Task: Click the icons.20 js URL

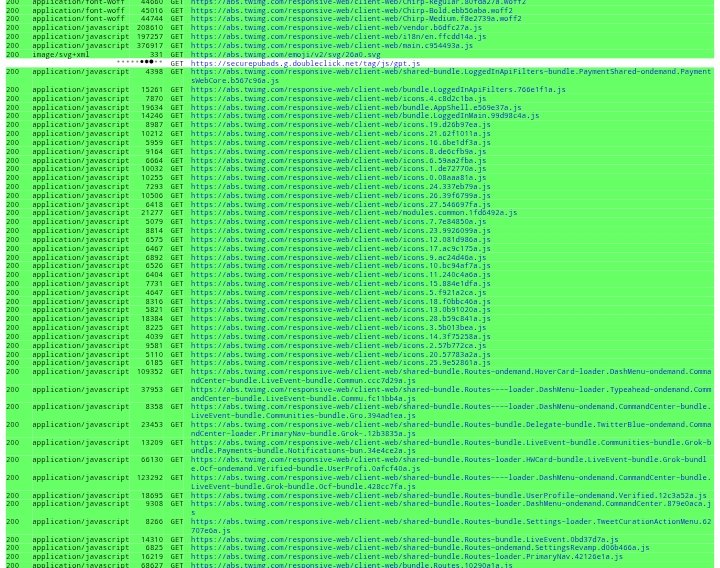Action: coord(341,354)
